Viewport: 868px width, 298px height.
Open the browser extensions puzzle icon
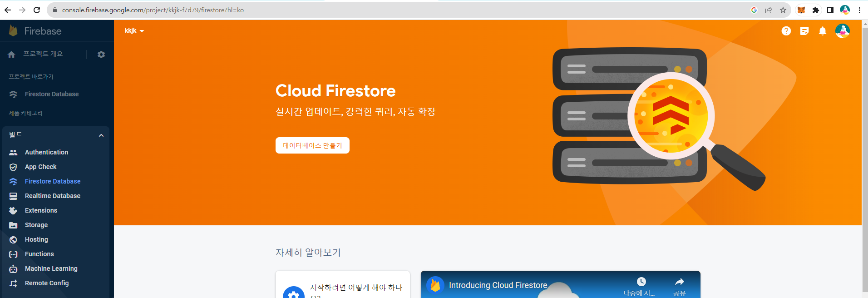click(816, 10)
